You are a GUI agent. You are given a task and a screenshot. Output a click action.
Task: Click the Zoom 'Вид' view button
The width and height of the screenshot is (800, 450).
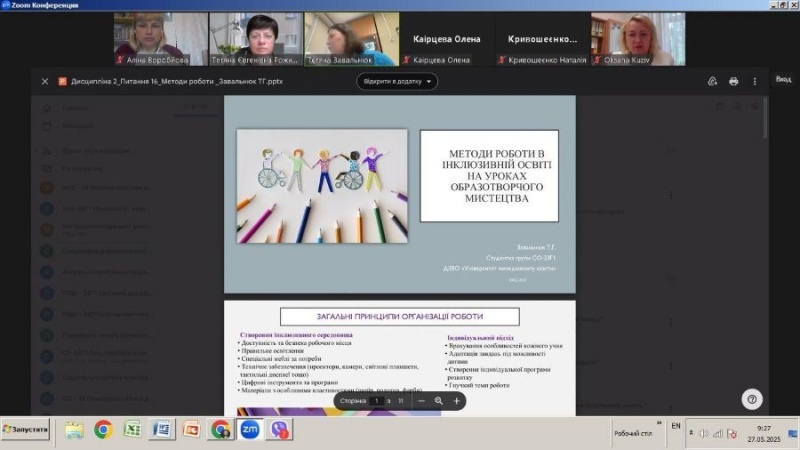[782, 79]
